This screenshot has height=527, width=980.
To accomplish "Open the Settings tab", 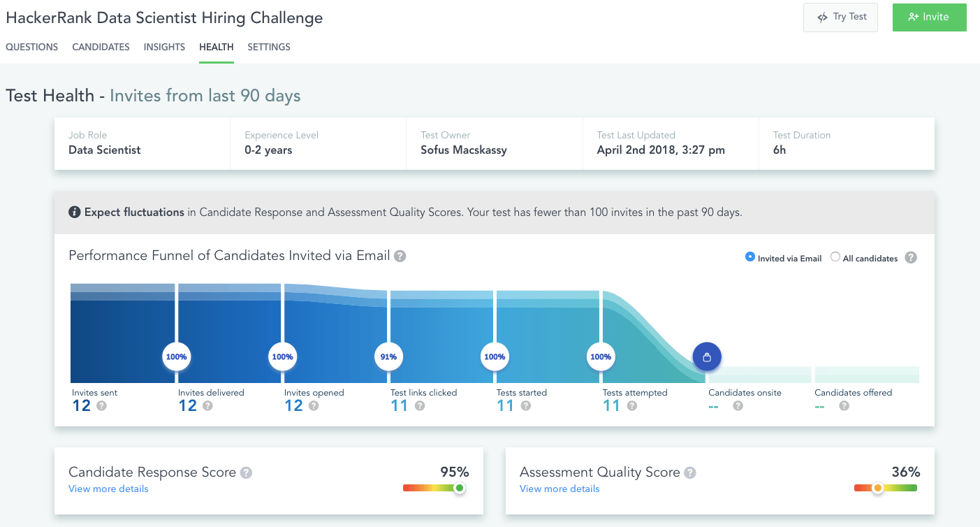I will pos(269,48).
